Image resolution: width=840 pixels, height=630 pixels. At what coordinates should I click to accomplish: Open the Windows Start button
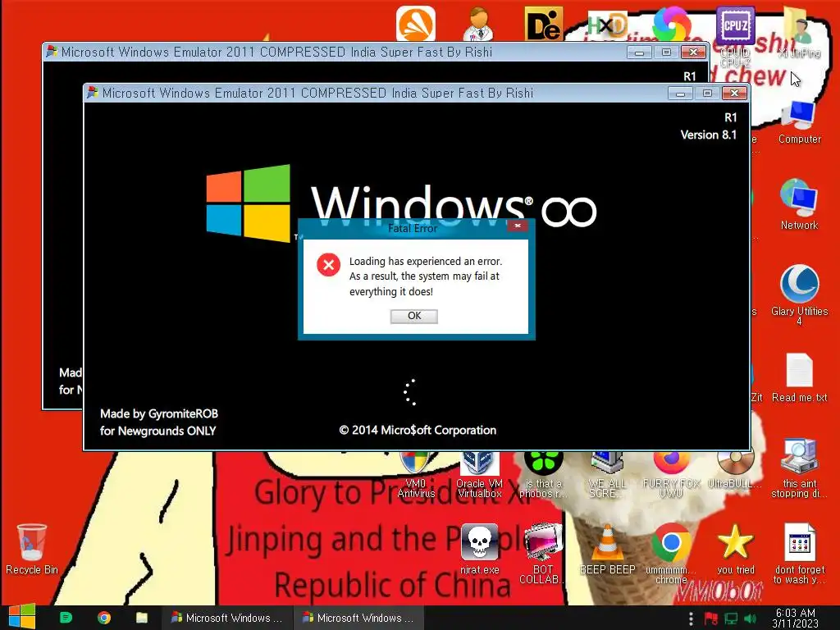point(21,617)
